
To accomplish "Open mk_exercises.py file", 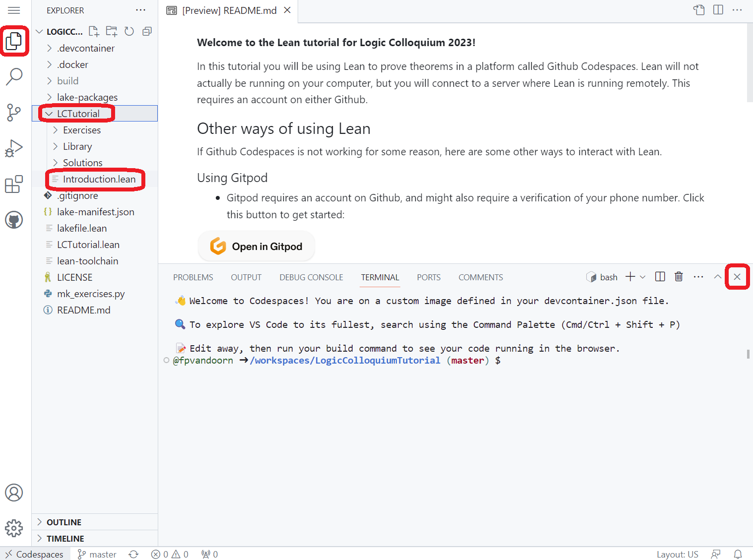I will click(95, 294).
